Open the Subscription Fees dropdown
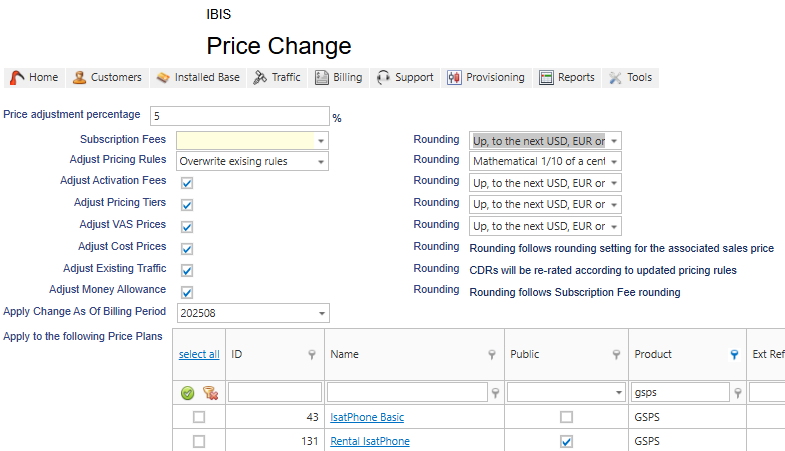 [321, 141]
